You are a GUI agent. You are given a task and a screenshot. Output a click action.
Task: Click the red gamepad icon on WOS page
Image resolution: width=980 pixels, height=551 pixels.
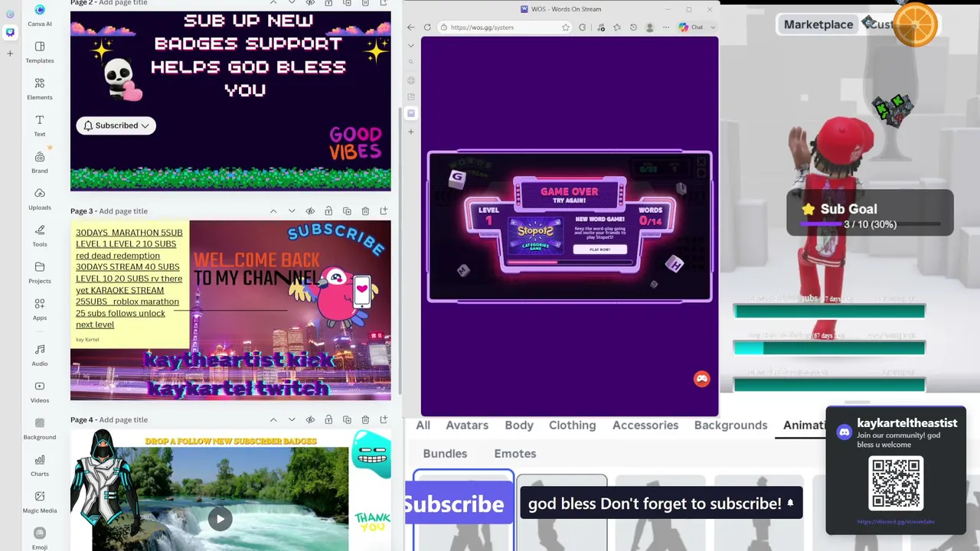coord(701,379)
